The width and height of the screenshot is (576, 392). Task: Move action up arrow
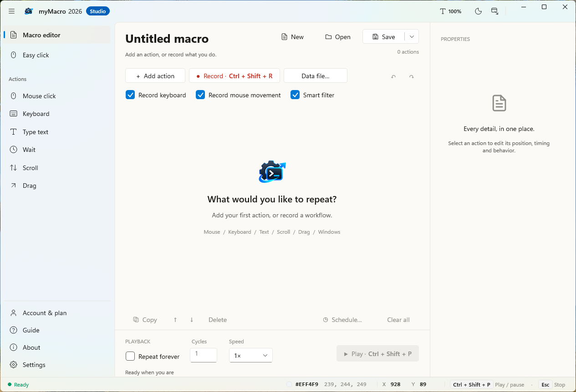point(175,320)
